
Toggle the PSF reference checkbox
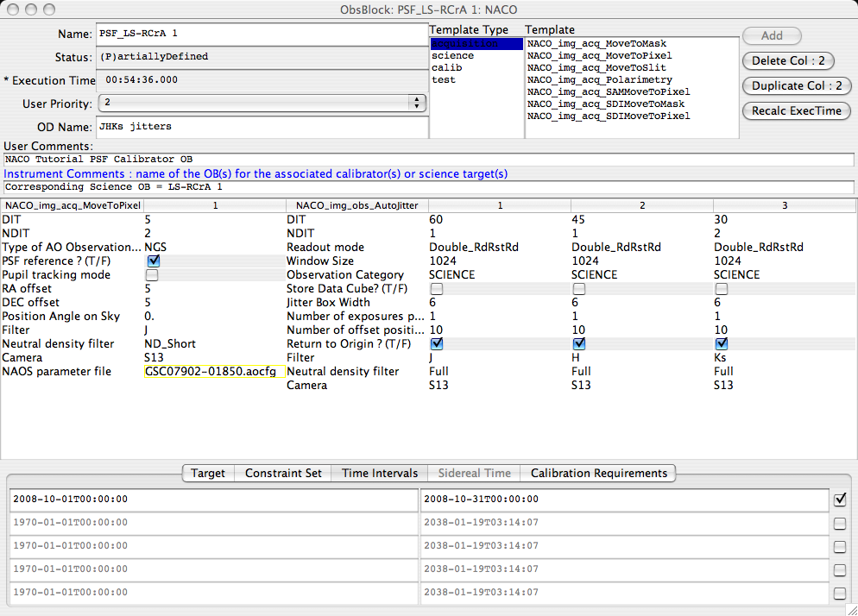154,261
